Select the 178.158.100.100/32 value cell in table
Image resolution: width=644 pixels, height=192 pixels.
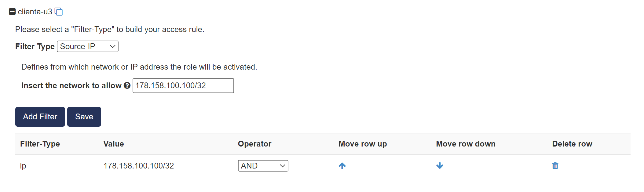(x=139, y=166)
